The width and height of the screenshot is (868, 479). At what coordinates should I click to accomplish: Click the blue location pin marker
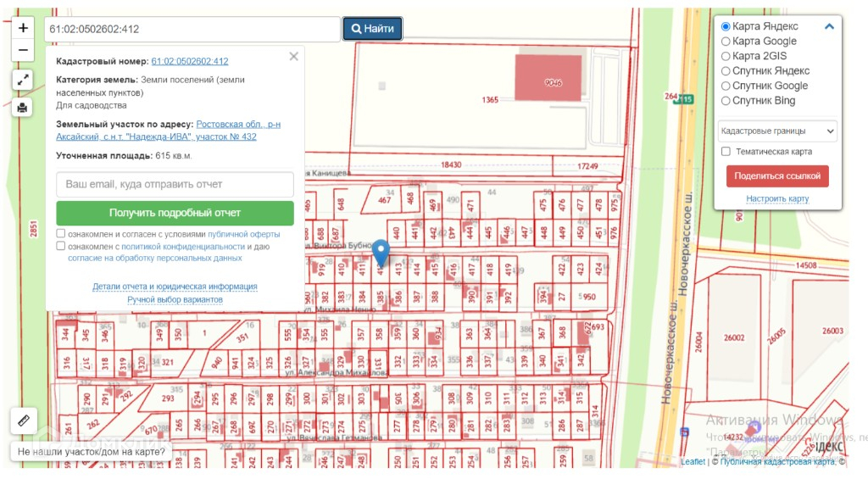click(381, 253)
